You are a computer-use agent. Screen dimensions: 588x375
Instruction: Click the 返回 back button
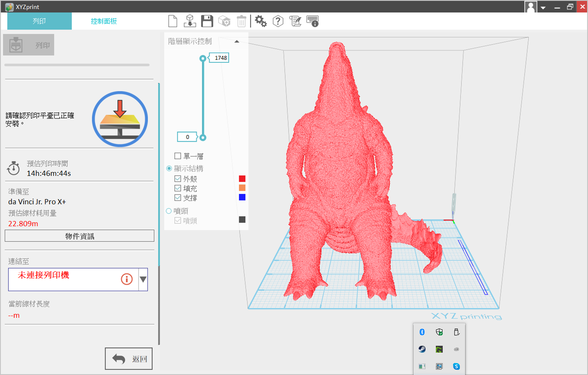tap(129, 358)
